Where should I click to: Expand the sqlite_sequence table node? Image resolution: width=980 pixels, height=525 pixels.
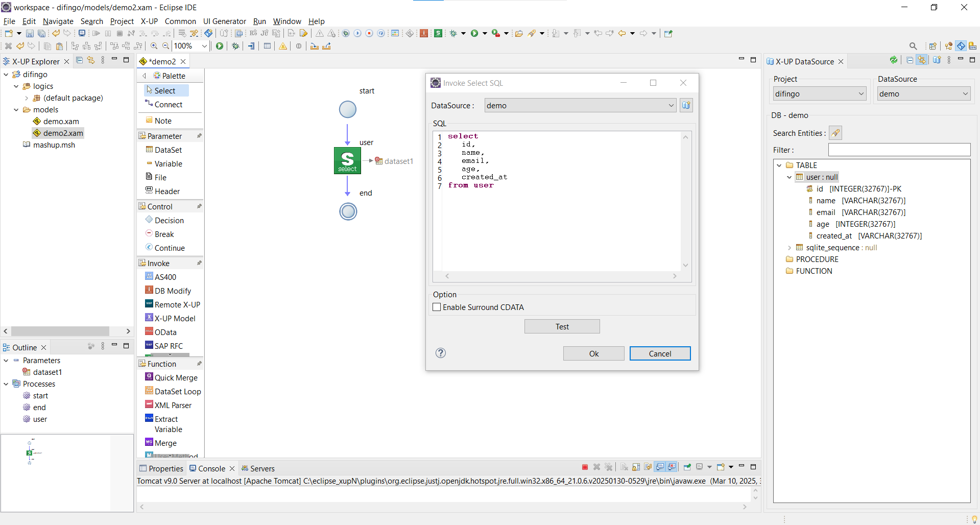(x=790, y=248)
